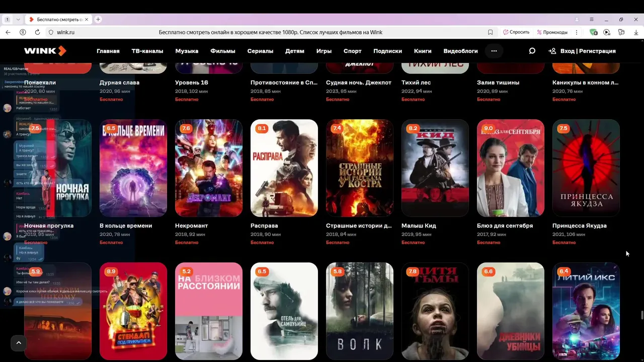This screenshot has height=362, width=644.
Task: Open the Некромант movie poster
Action: [x=209, y=168]
